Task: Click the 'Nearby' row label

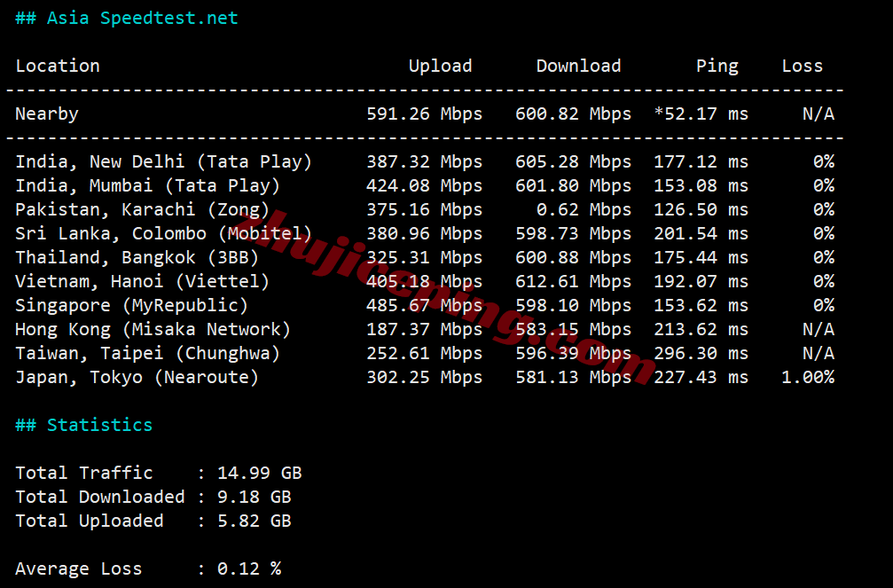Action: [47, 114]
